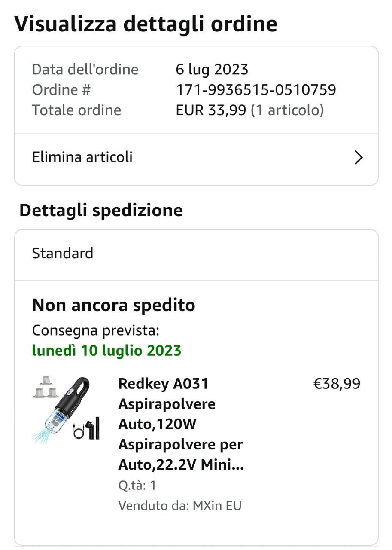Click the Visualizza dettagli ordine title
The width and height of the screenshot is (392, 550).
(146, 24)
